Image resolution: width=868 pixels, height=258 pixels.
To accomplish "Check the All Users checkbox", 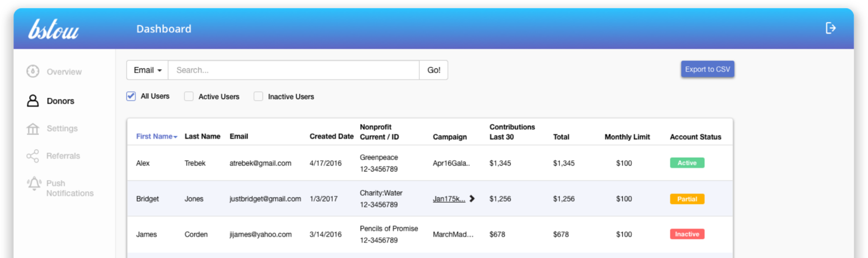I will coord(131,96).
